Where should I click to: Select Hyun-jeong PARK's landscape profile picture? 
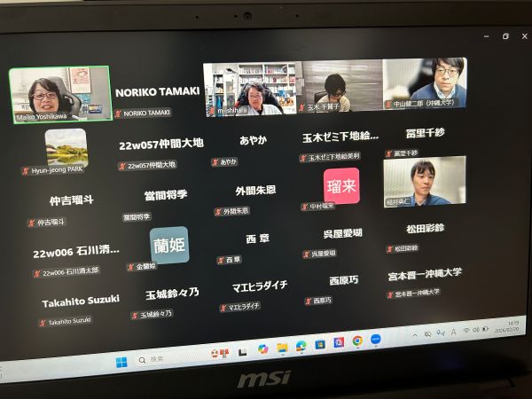click(x=66, y=147)
